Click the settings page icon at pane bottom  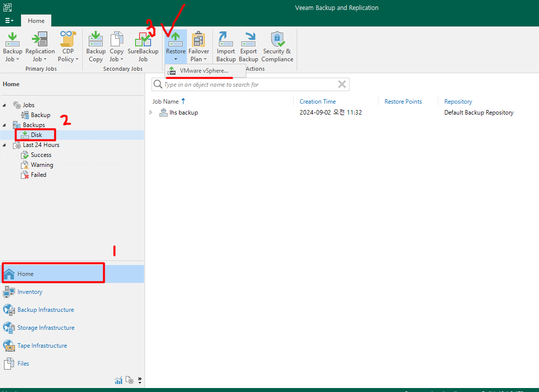coord(130,380)
